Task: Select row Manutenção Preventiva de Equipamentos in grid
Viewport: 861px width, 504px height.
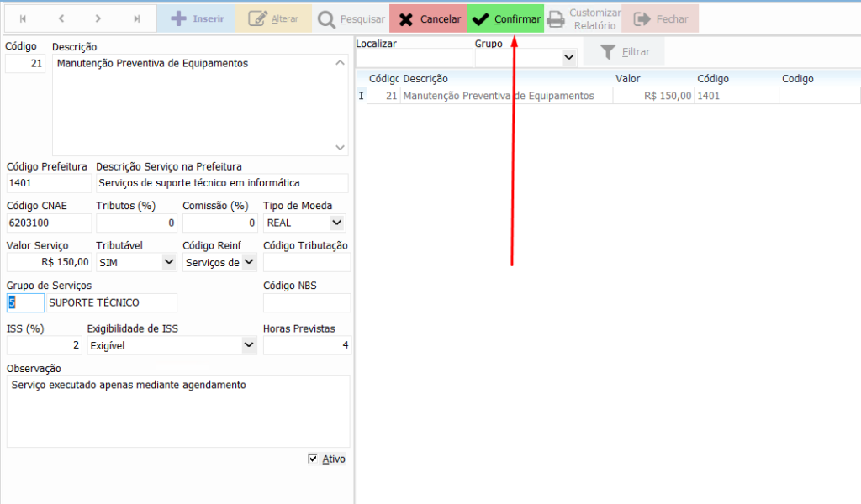Action: 498,96
